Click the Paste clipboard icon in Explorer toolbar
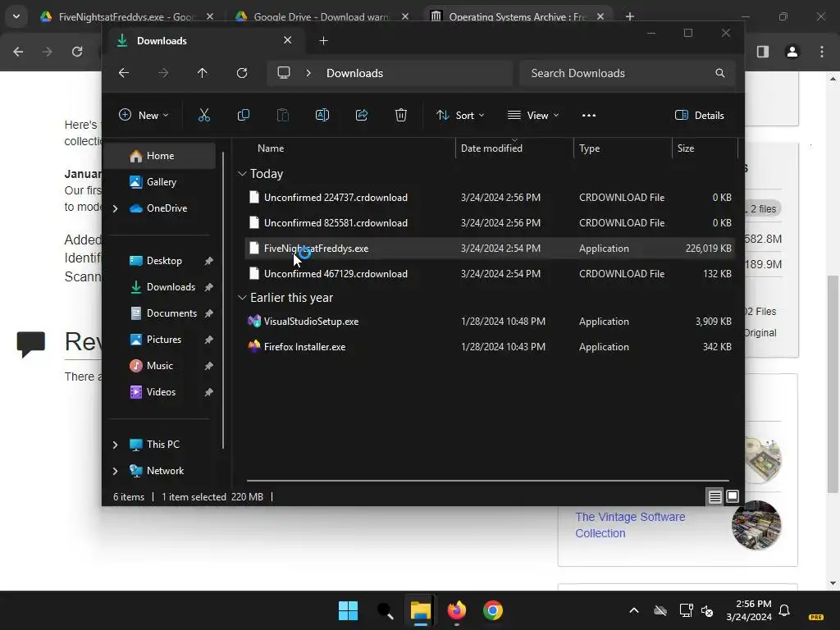840x630 pixels. point(282,115)
